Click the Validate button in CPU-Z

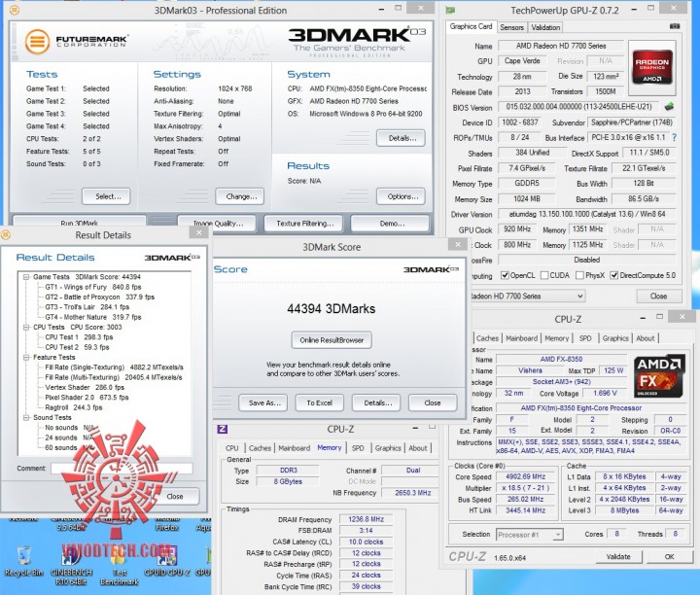pos(618,557)
